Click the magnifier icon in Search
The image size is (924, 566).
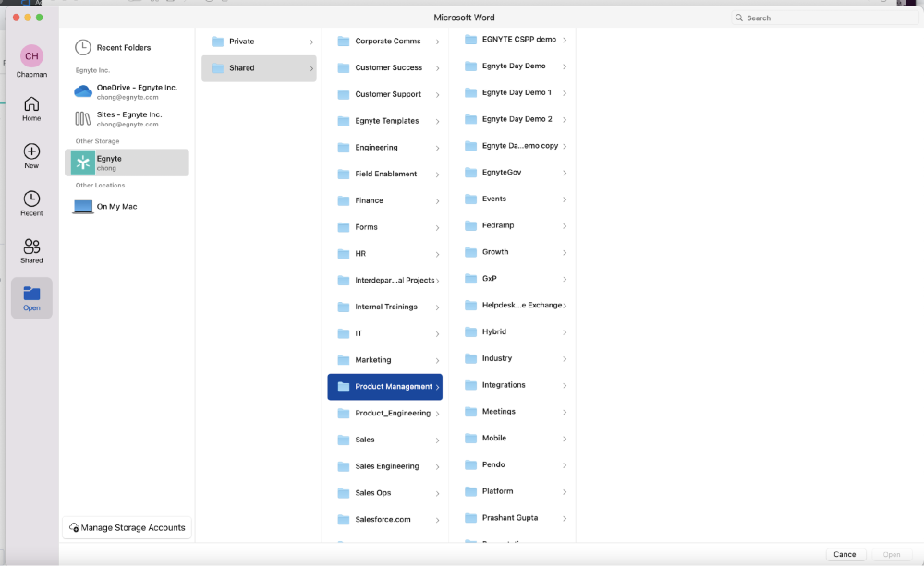point(739,18)
